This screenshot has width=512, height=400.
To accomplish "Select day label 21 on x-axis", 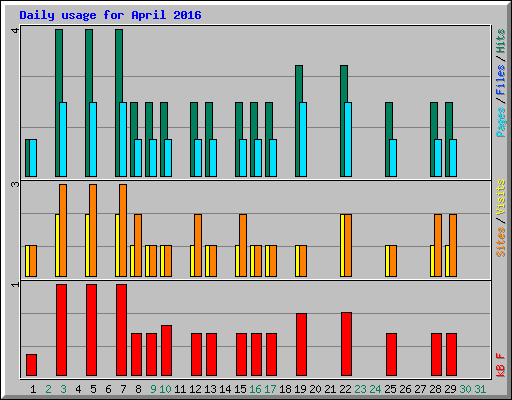I will click(x=330, y=389).
